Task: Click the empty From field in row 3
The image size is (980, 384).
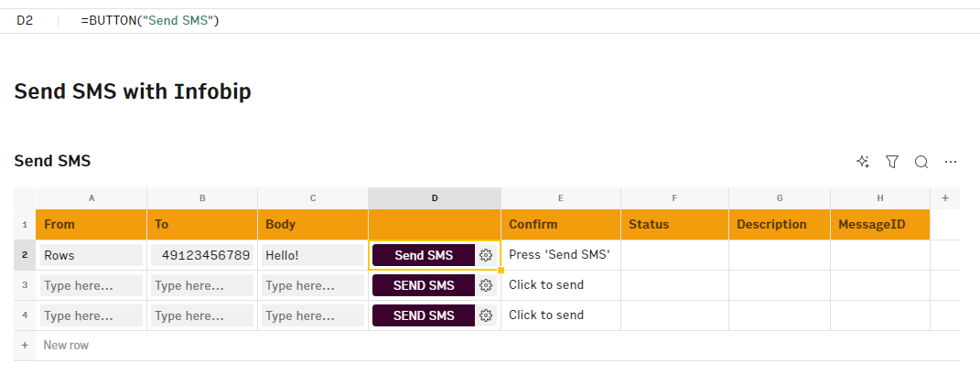Action: (x=92, y=285)
